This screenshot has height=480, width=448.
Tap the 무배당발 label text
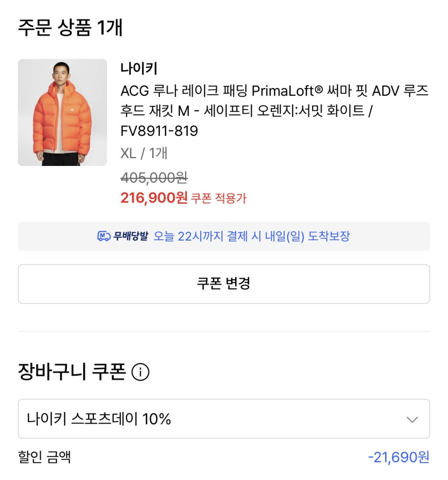[x=131, y=236]
